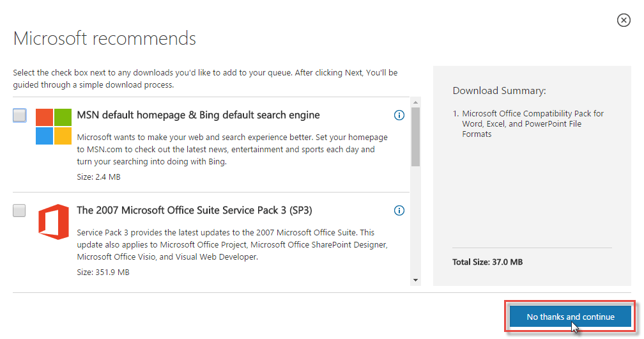Image resolution: width=644 pixels, height=339 pixels.
Task: Open info icon for MSN default homepage
Action: click(x=399, y=115)
